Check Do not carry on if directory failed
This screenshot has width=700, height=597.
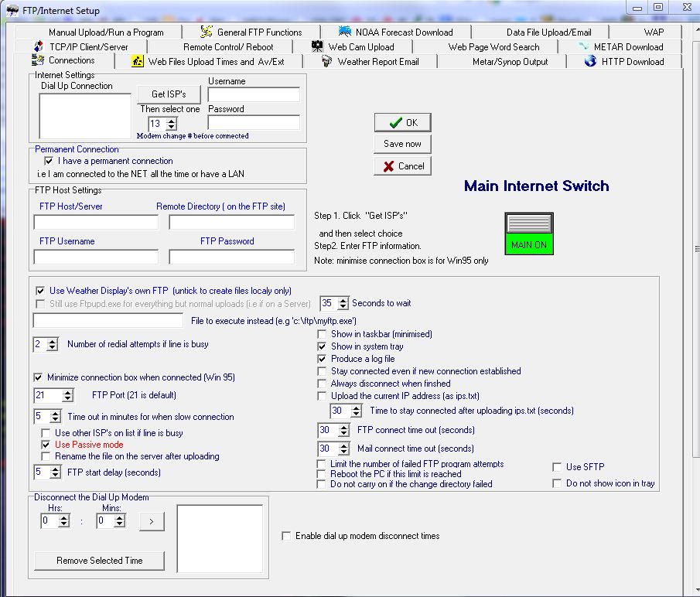coord(321,484)
